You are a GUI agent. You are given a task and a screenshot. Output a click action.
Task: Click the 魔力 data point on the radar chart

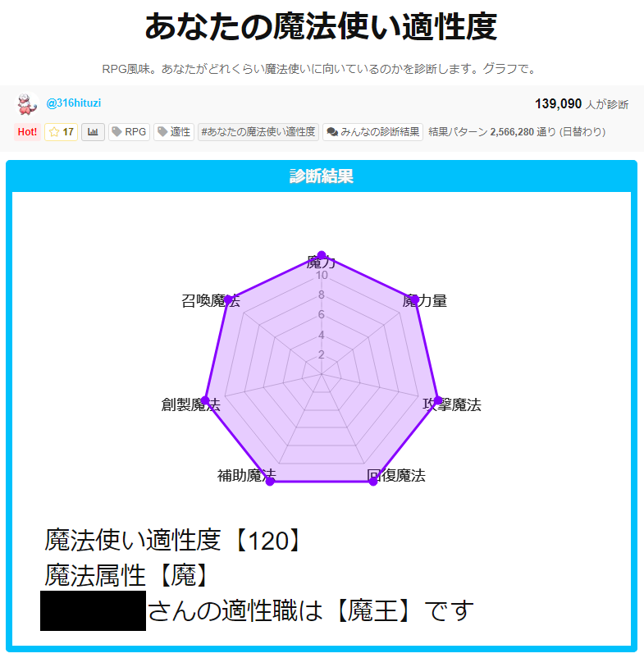(x=322, y=255)
